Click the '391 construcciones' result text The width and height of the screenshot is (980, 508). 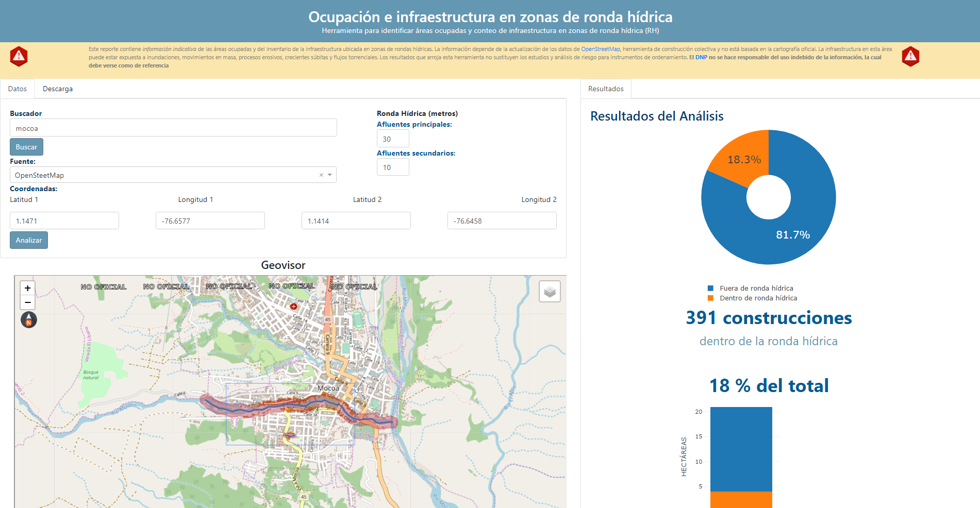769,318
